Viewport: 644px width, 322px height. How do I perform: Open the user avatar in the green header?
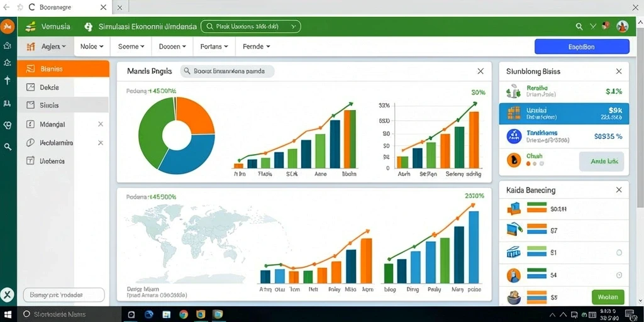(x=623, y=26)
